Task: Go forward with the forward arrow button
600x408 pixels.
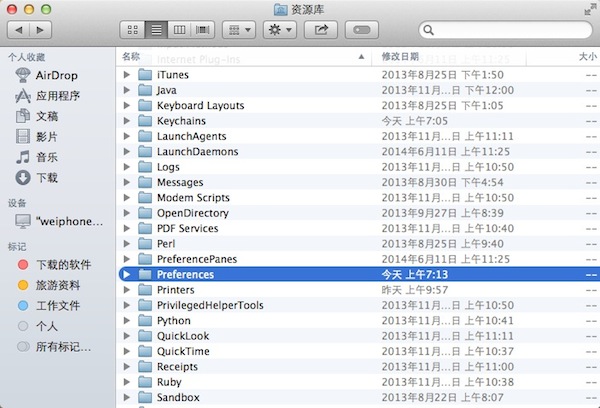Action: coord(40,30)
